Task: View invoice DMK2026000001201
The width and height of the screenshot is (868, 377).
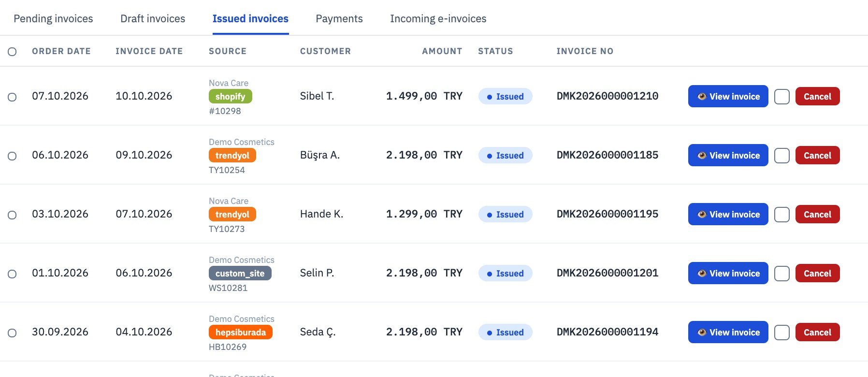Action: point(728,273)
